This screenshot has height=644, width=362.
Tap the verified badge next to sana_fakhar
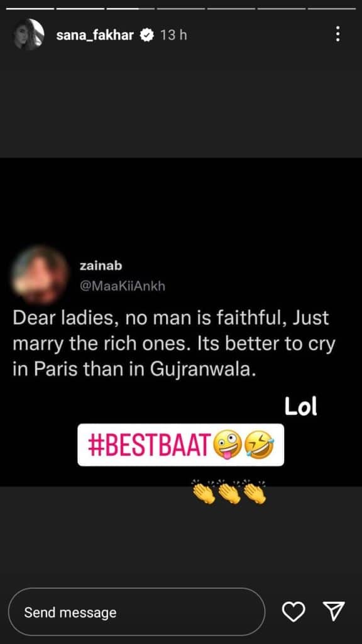[147, 35]
